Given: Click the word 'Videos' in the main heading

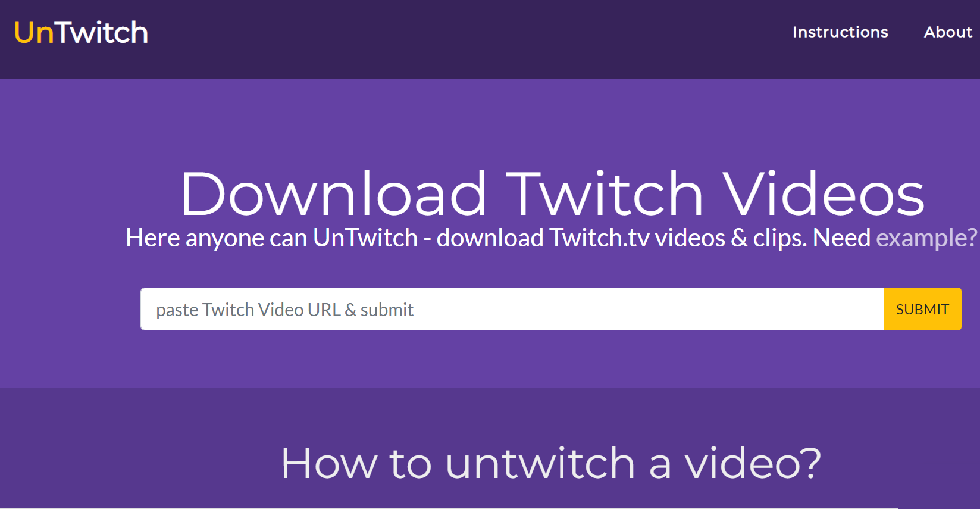Looking at the screenshot, I should coord(824,193).
